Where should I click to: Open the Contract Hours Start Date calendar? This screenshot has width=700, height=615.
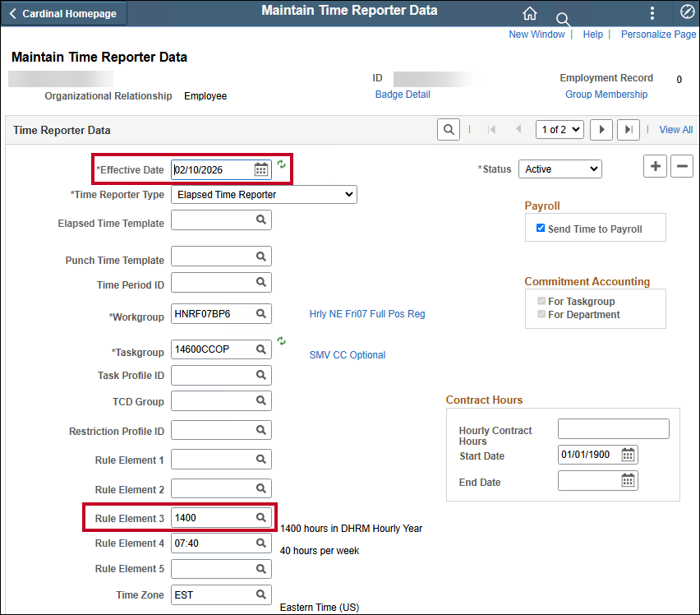pos(628,455)
